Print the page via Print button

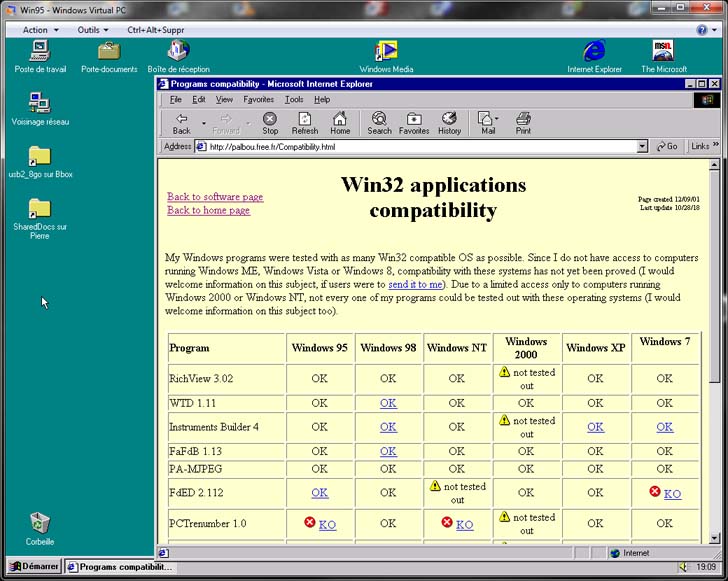click(523, 124)
